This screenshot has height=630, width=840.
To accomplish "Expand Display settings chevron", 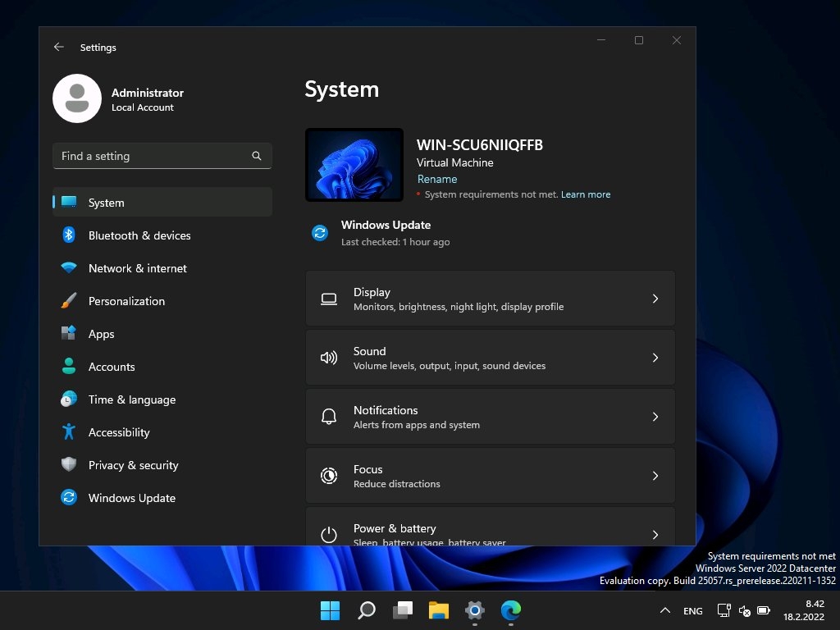I will pyautogui.click(x=655, y=299).
